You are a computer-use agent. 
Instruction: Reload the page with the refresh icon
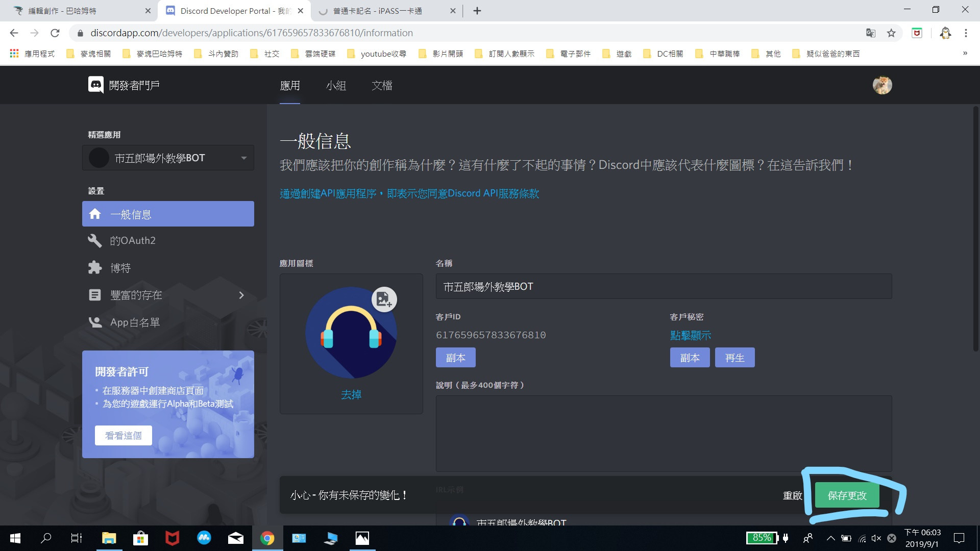(x=55, y=33)
